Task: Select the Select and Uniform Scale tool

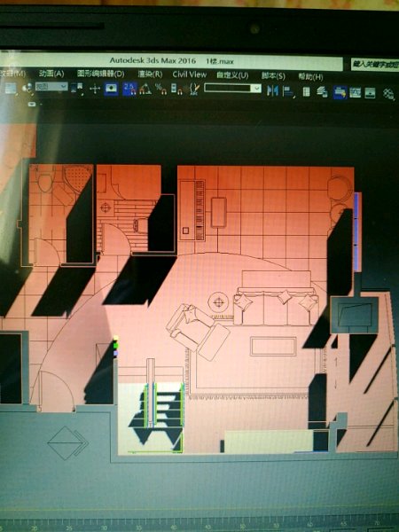Action: pyautogui.click(x=11, y=89)
